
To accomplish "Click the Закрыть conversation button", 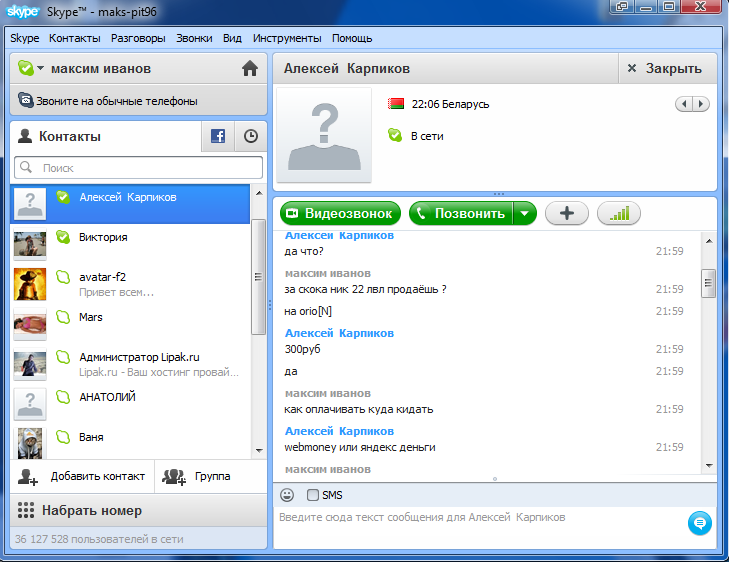I will pyautogui.click(x=667, y=68).
